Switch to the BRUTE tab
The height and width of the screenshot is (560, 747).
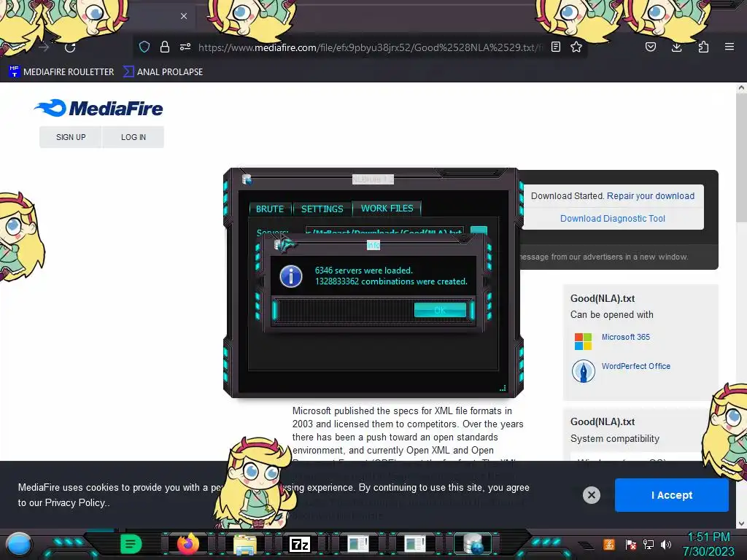tap(270, 209)
